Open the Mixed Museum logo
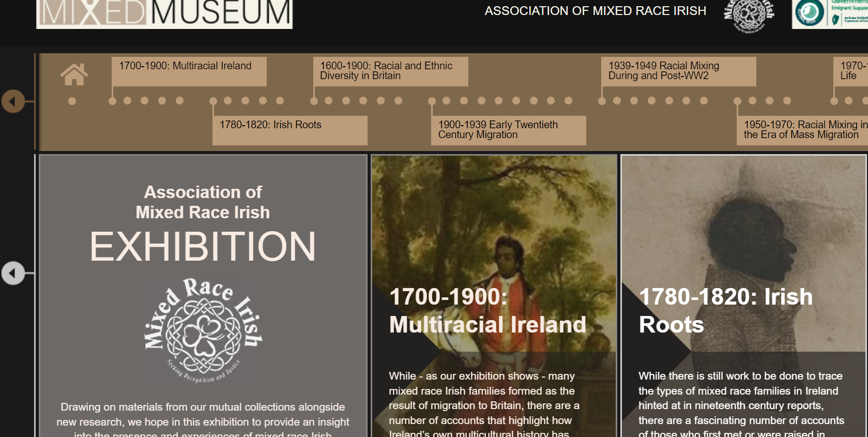Viewport: 868px width, 437px height. pos(164,13)
